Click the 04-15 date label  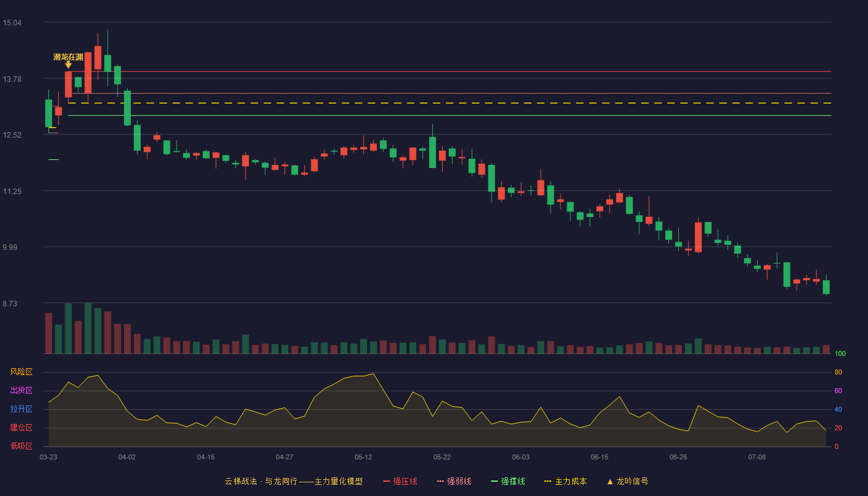[x=206, y=457]
